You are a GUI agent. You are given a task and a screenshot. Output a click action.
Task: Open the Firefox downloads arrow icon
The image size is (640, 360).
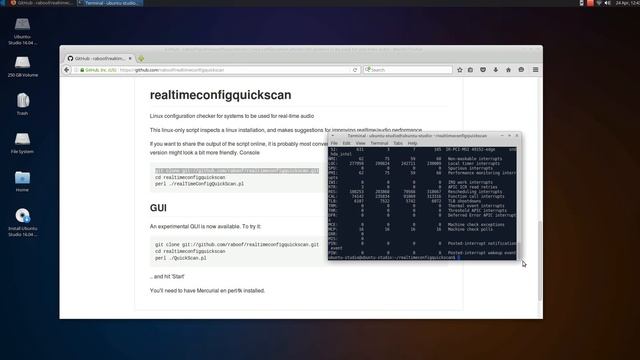496,70
